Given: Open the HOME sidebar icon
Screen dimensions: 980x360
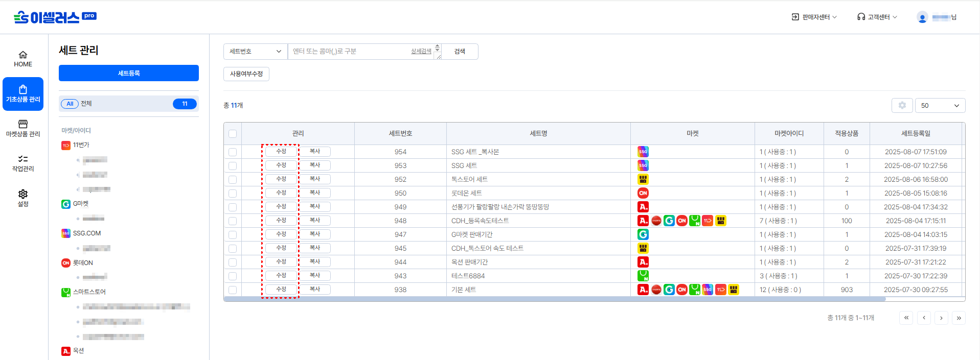Looking at the screenshot, I should tap(23, 59).
